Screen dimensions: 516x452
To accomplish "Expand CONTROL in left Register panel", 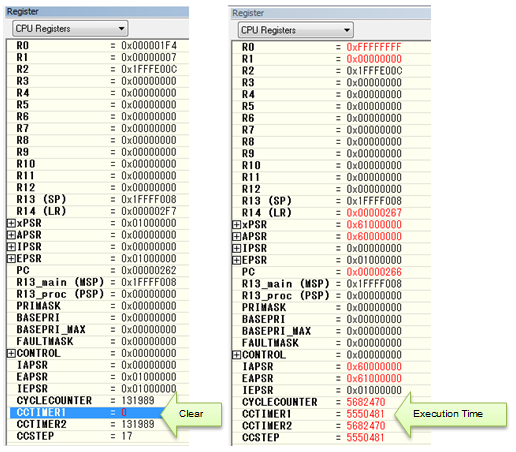I will (11, 353).
